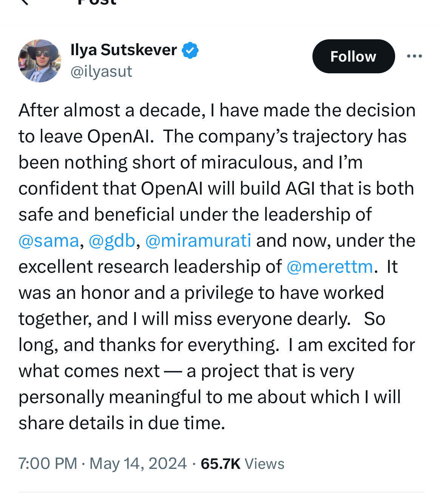The height and width of the screenshot is (504, 442).
Task: Click the @ilyasut handle text
Action: [x=101, y=71]
